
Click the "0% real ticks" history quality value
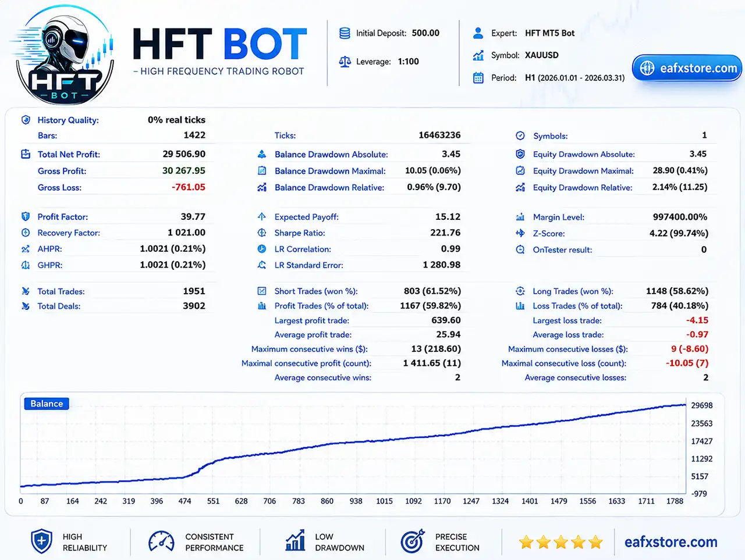click(176, 120)
